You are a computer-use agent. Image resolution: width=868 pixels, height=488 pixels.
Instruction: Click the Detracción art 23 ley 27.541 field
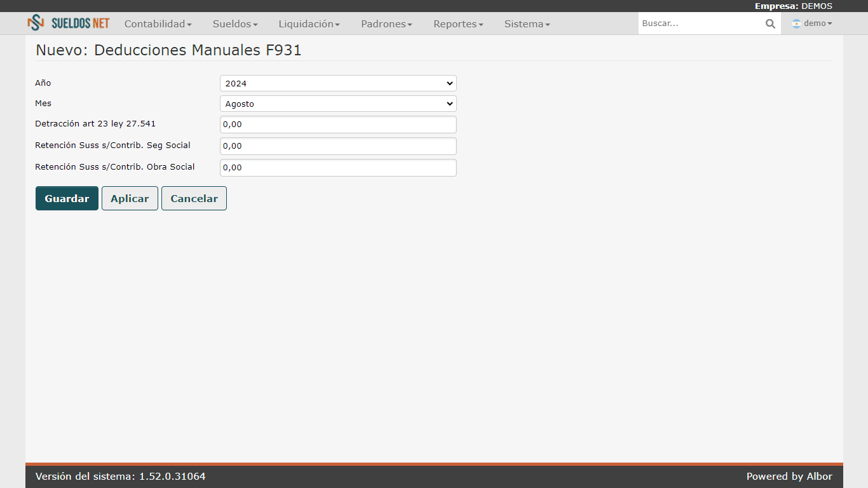coord(338,125)
